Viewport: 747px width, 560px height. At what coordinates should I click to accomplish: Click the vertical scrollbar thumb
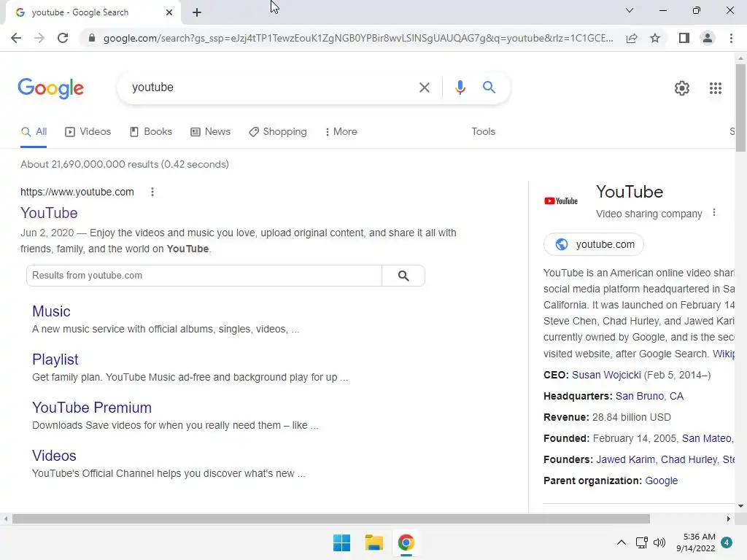740,108
